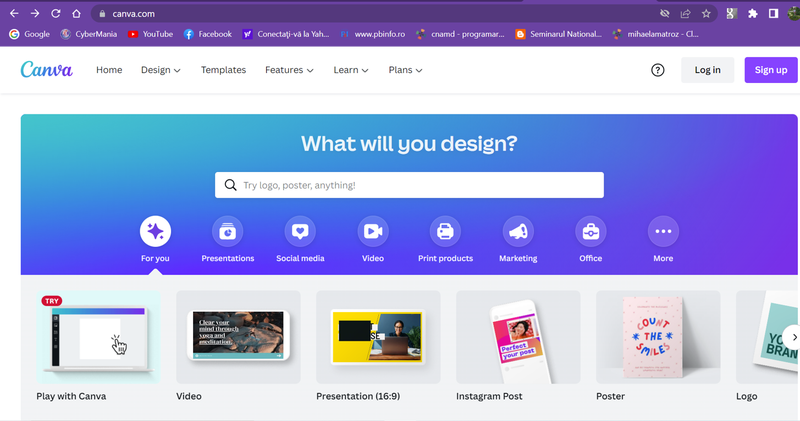The height and width of the screenshot is (421, 800).
Task: Bookmark this page with star icon
Action: tap(706, 14)
